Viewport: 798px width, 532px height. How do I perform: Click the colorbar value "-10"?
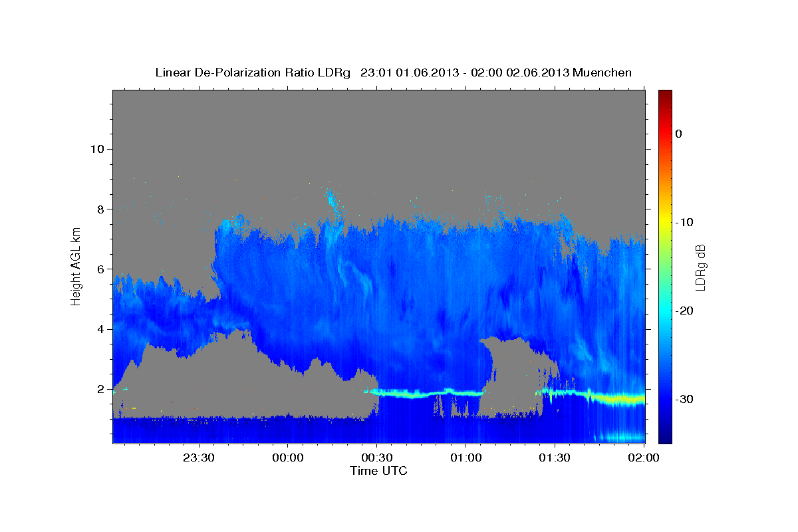685,222
